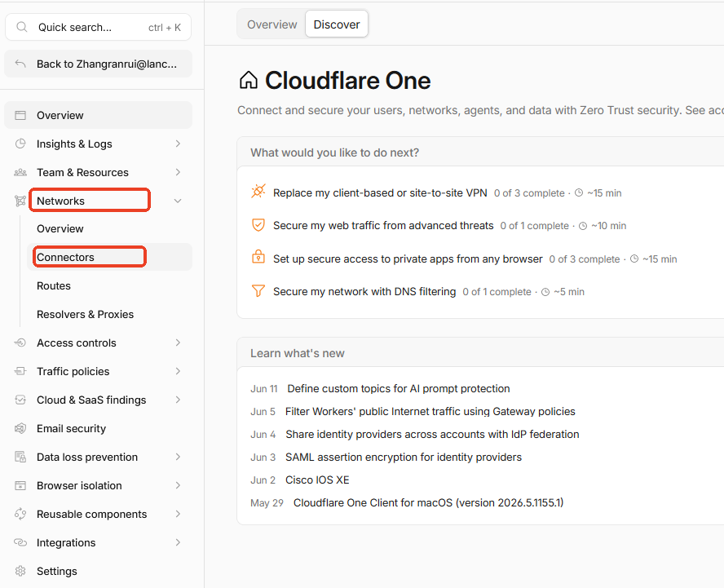Open Set up secure access to private apps
The image size is (724, 588).
(x=408, y=259)
